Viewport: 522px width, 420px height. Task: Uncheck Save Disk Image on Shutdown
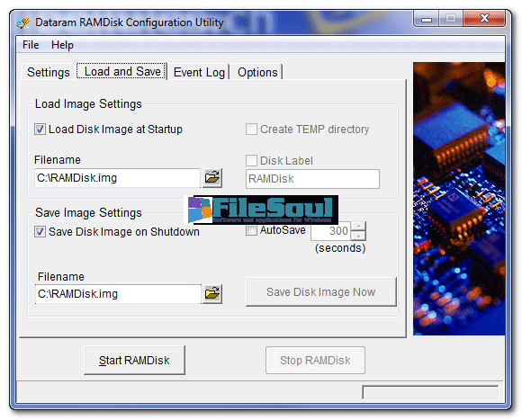pyautogui.click(x=40, y=231)
